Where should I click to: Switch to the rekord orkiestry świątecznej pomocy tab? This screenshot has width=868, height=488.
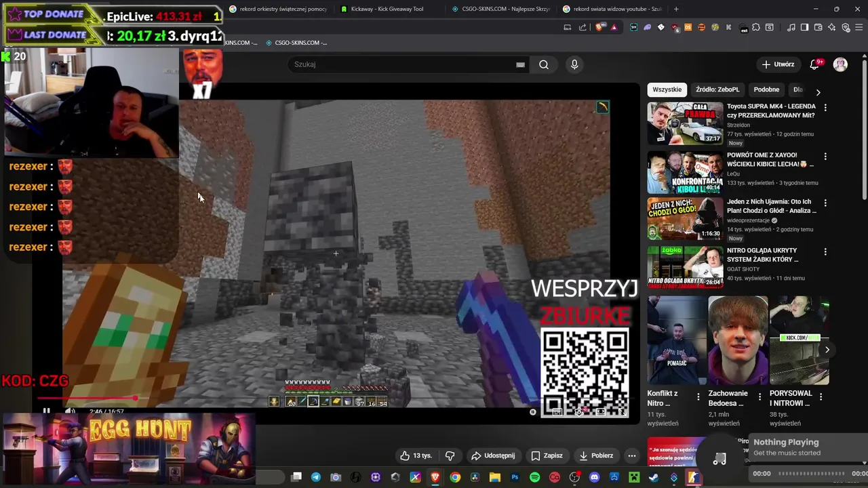[x=278, y=9]
